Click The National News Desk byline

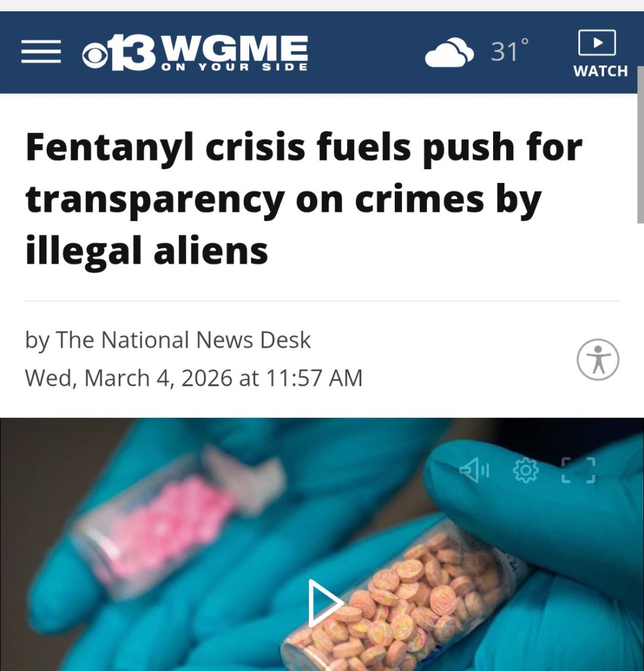183,340
